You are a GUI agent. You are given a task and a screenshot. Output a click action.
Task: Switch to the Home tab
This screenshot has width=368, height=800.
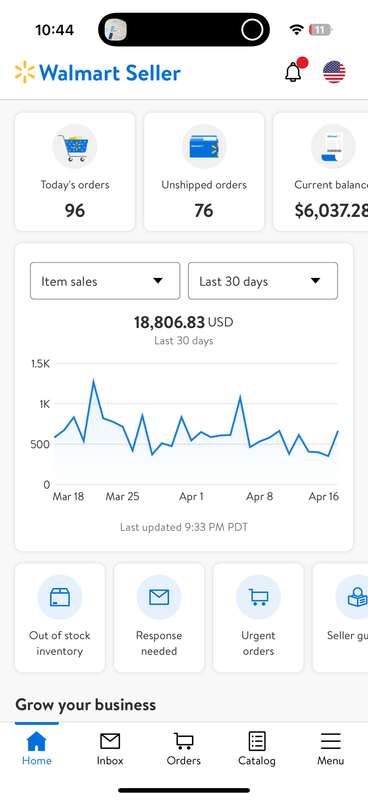pos(37,748)
